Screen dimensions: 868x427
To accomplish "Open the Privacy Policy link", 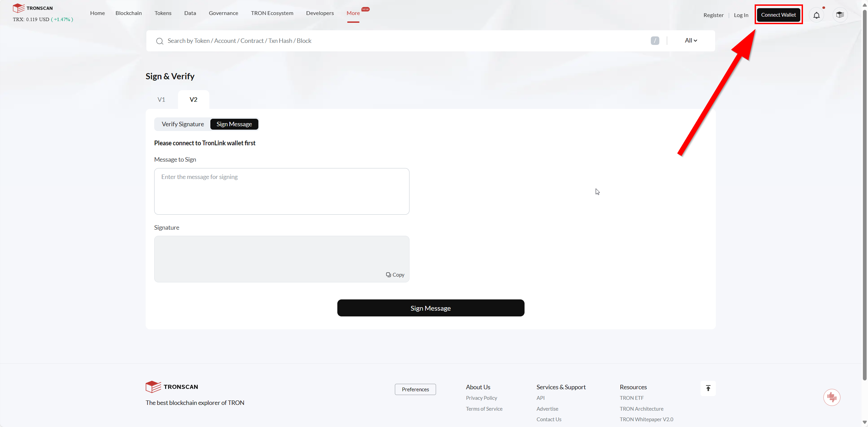I will pyautogui.click(x=481, y=398).
